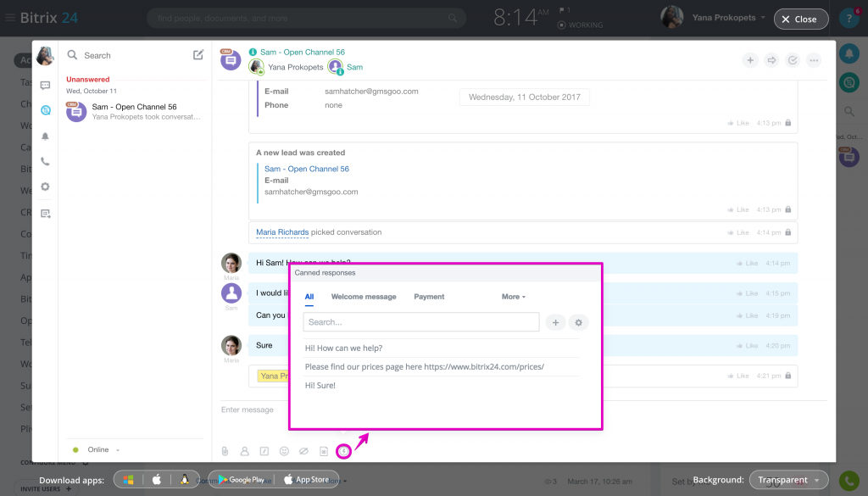Open messenger settings gear in sidebar

click(46, 187)
